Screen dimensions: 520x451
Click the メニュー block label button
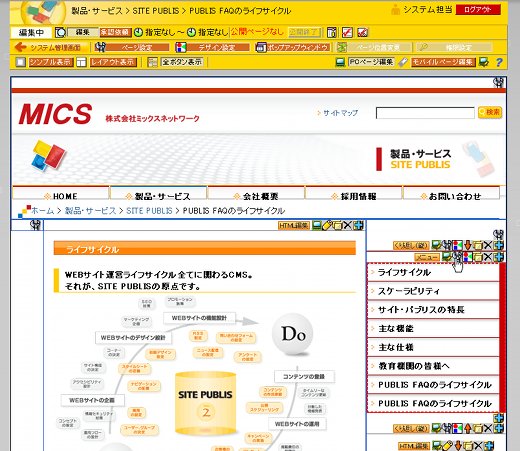tap(427, 257)
